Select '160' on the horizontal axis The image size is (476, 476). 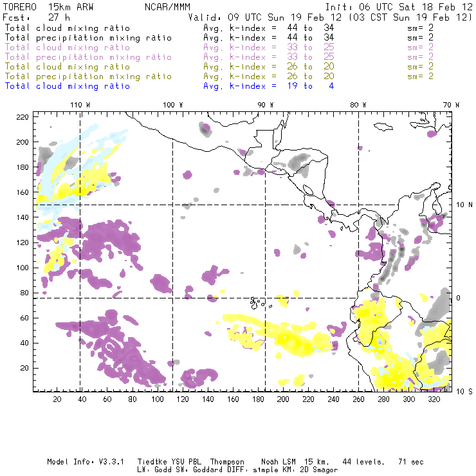[233, 399]
